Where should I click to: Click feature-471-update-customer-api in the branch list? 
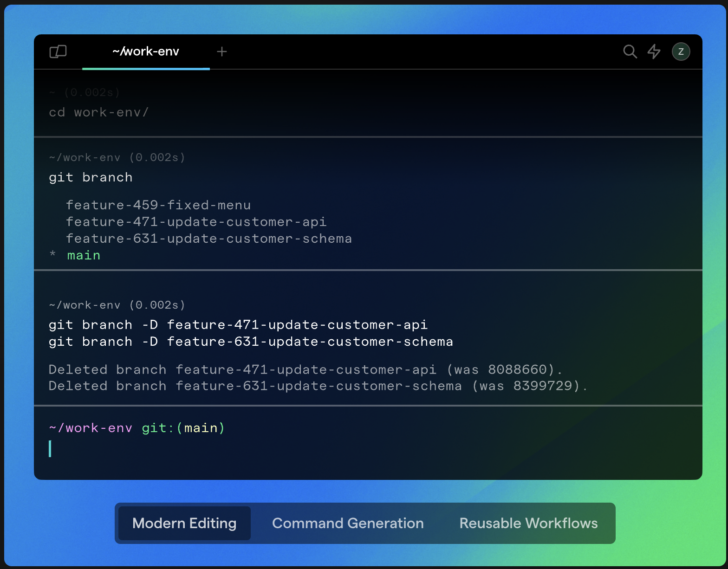(196, 222)
